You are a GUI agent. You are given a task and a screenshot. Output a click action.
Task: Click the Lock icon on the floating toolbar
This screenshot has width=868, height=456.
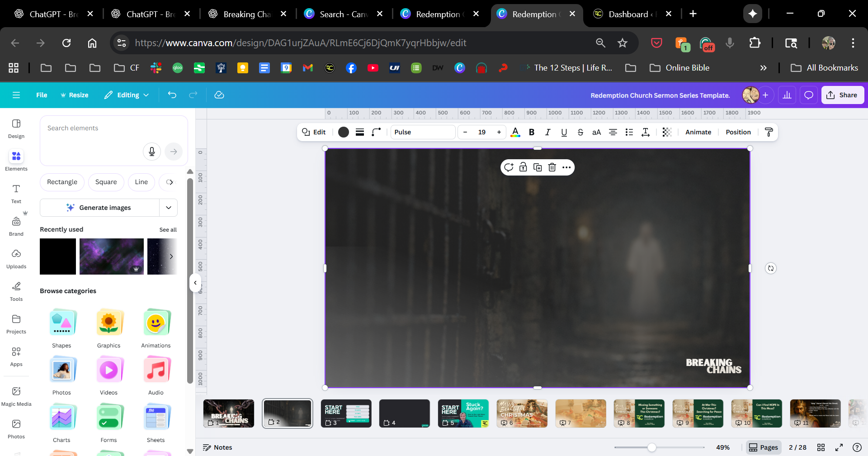[523, 167]
